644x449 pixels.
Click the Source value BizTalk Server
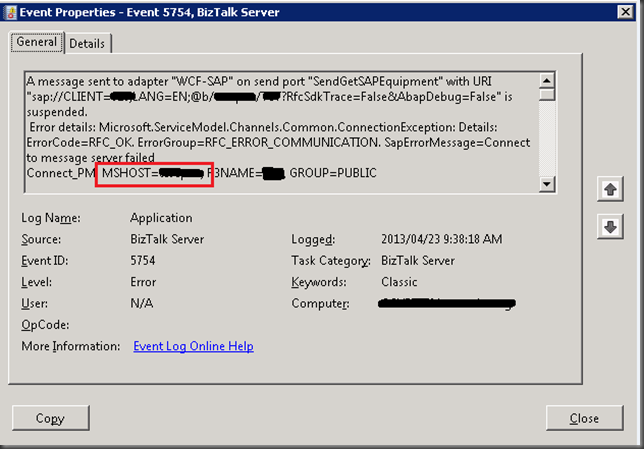point(167,239)
